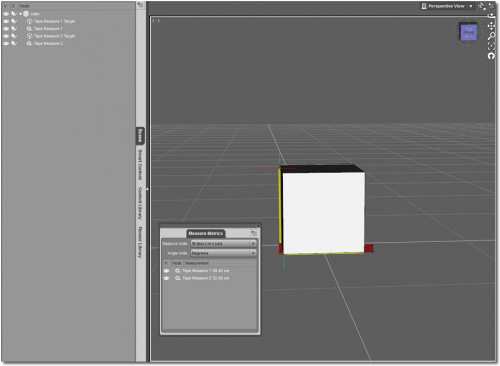Open the Scene pane options menu icon

point(140,5)
